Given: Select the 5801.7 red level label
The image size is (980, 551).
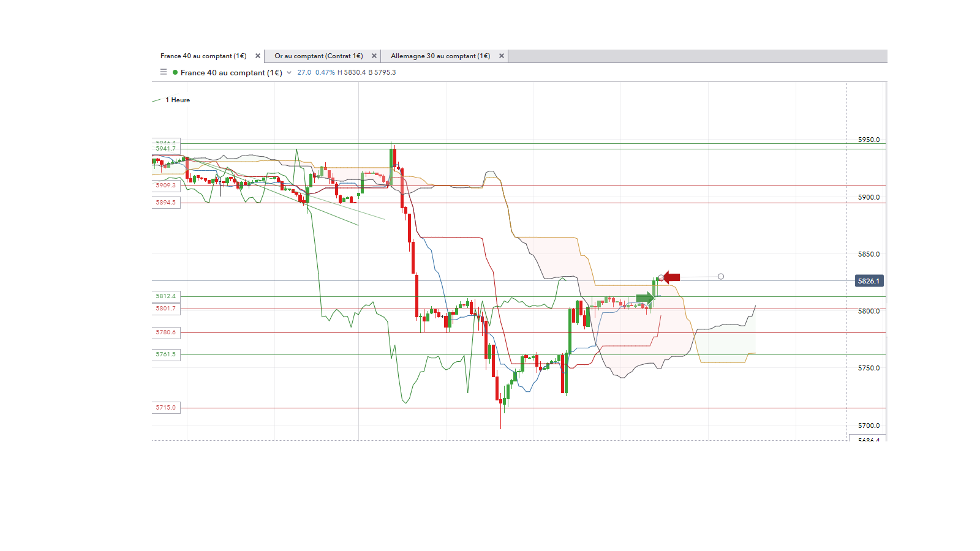Looking at the screenshot, I should point(166,309).
